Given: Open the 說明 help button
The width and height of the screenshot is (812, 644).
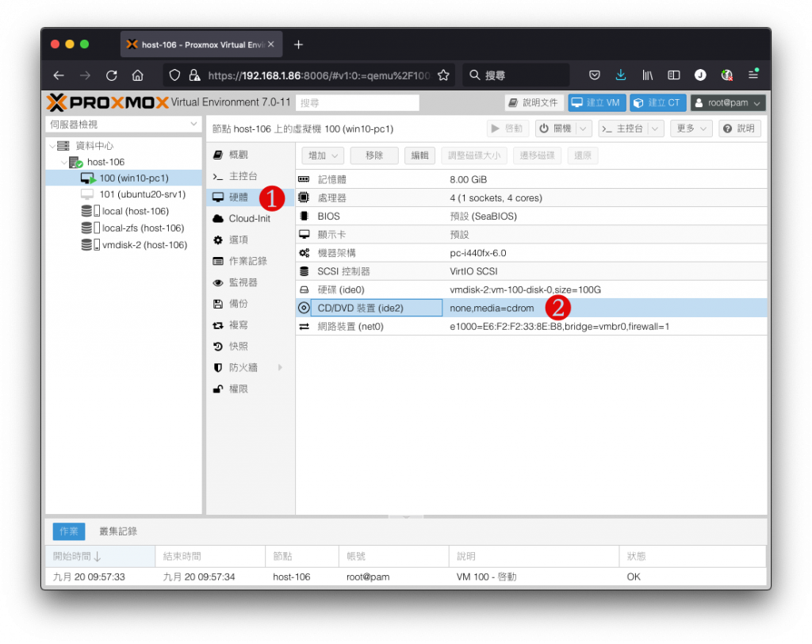Looking at the screenshot, I should 740,128.
